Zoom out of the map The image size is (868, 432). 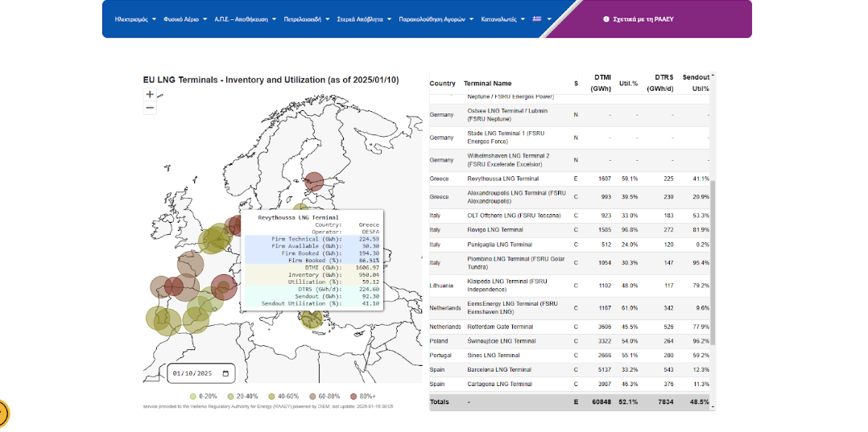coord(150,108)
